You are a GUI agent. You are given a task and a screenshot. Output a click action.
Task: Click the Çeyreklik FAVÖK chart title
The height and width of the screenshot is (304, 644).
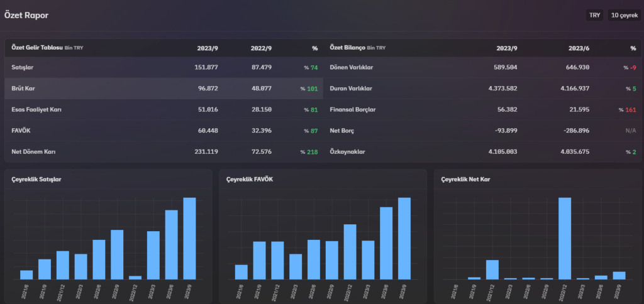(250, 179)
